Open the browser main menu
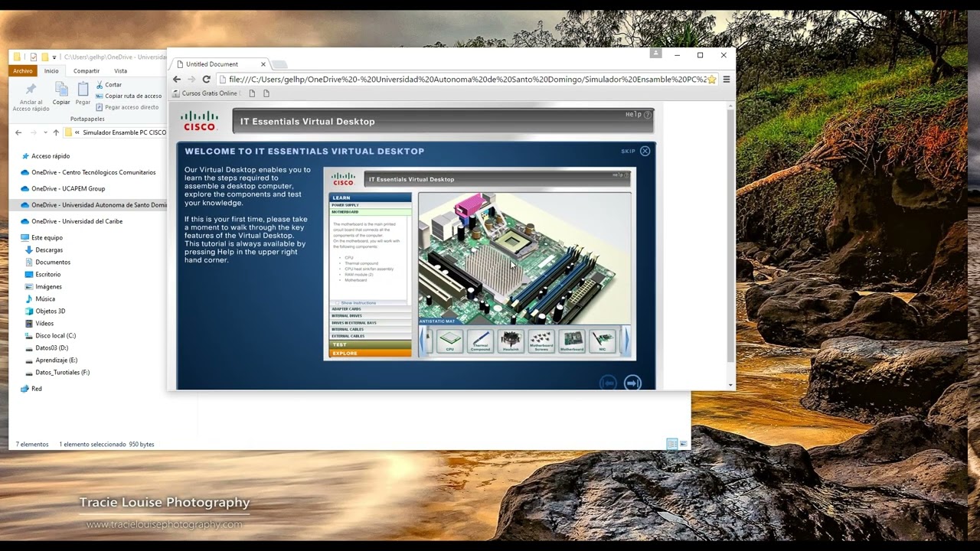980x551 pixels. pyautogui.click(x=727, y=79)
